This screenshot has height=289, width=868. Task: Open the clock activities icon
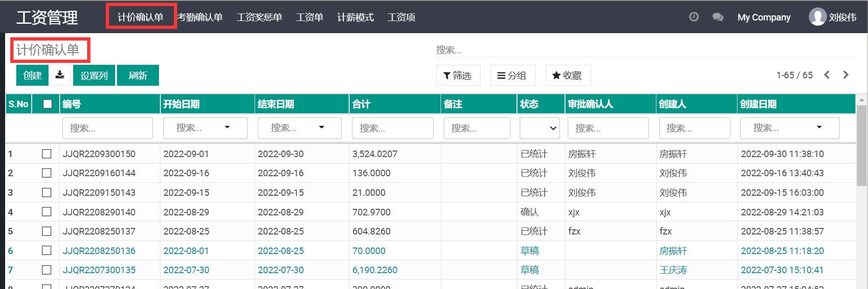click(x=694, y=17)
